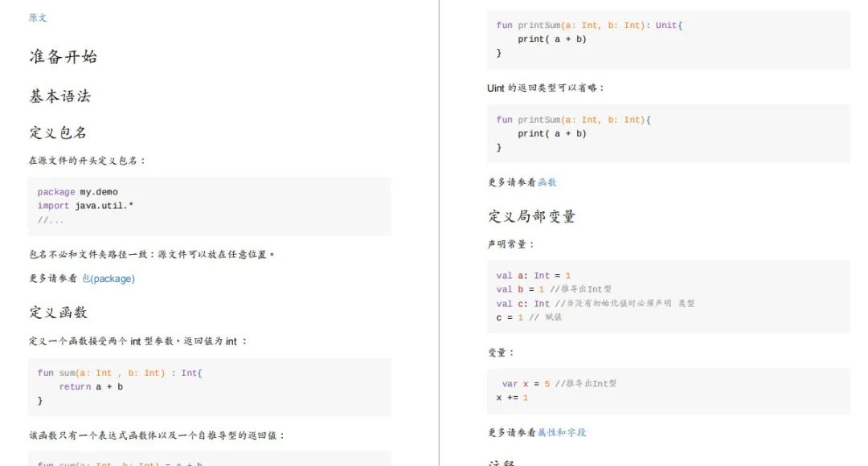This screenshot has width=868, height=466.
Task: Click the line 'package my.demo'
Action: point(77,192)
